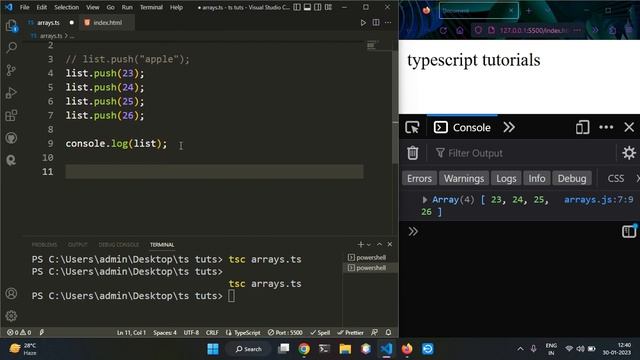640x360 pixels.
Task: Toggle the Logs console filter
Action: pos(506,178)
